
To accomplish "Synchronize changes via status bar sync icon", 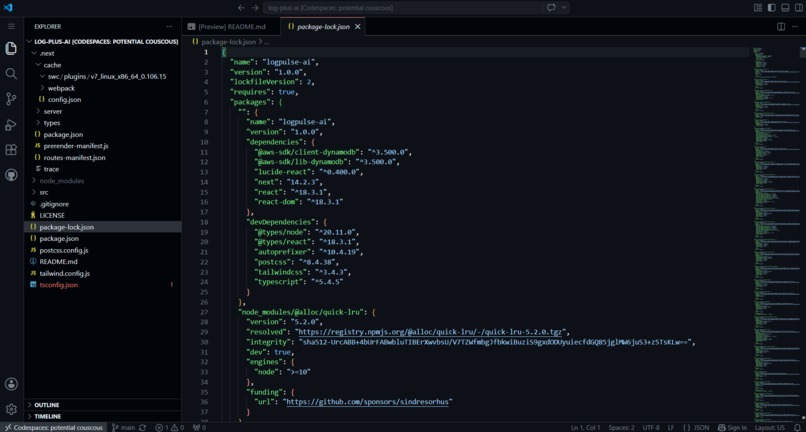I will tap(142, 427).
